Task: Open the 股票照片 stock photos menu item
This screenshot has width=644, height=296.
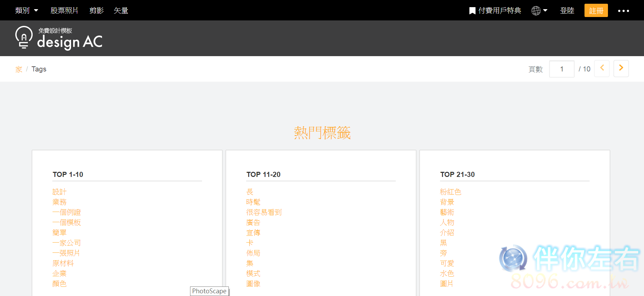Action: (x=64, y=11)
